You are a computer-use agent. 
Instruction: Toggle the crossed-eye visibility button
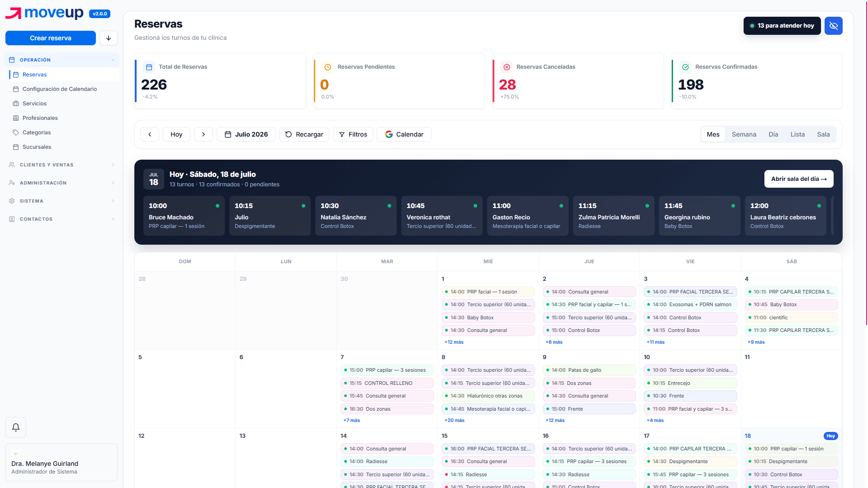tap(833, 26)
